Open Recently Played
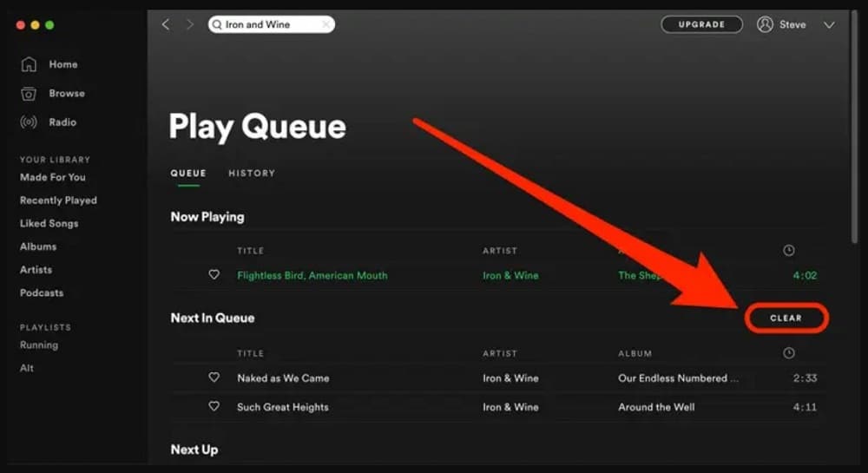Image resolution: width=868 pixels, height=473 pixels. pyautogui.click(x=58, y=200)
